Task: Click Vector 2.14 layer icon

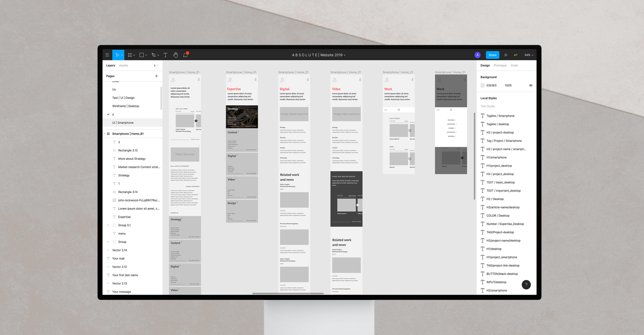Action: 108,250
